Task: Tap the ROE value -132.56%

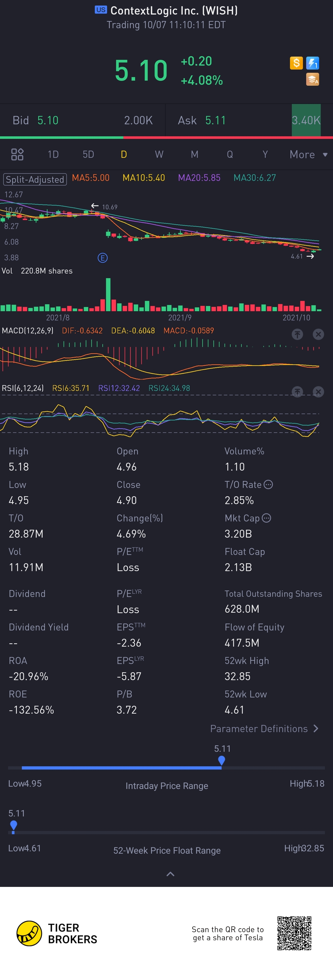Action: [31, 709]
